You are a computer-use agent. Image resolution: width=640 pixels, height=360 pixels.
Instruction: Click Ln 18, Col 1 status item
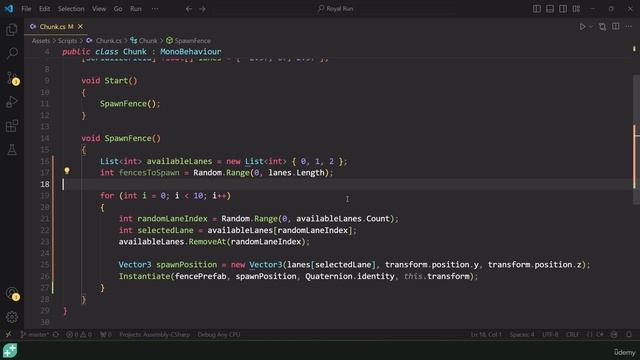tap(486, 335)
